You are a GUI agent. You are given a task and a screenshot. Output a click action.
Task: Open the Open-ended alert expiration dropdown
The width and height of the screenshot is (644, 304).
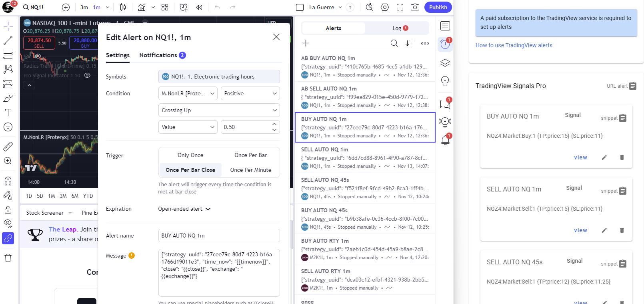click(184, 209)
